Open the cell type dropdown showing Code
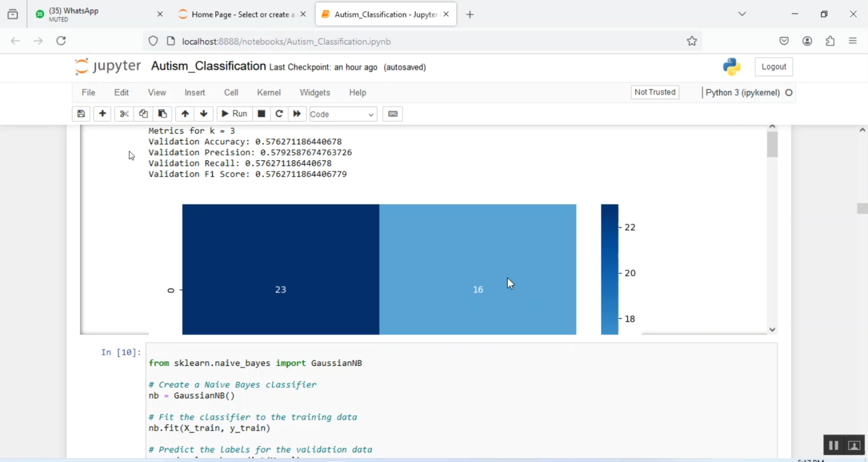 coord(343,113)
